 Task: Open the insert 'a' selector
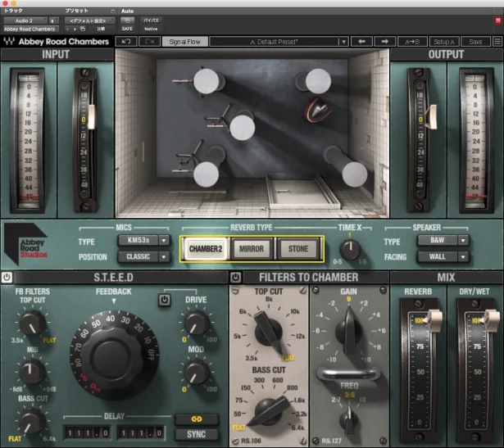point(53,20)
